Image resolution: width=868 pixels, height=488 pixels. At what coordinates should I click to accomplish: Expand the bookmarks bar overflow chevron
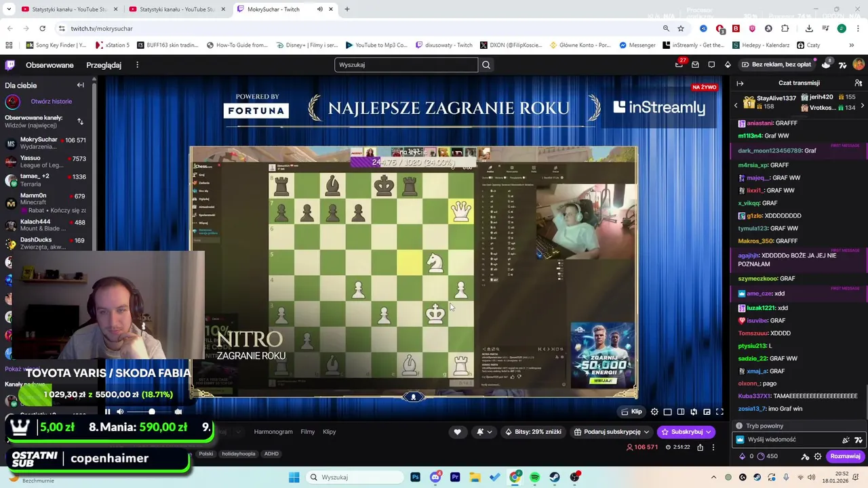(x=851, y=45)
